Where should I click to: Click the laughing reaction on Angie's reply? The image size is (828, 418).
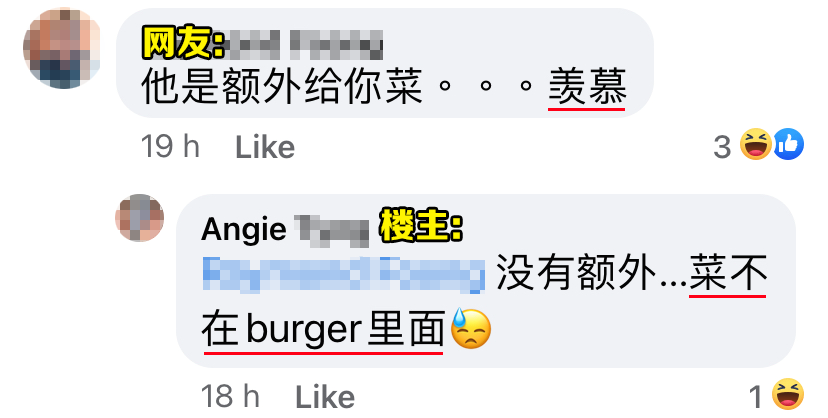click(788, 394)
